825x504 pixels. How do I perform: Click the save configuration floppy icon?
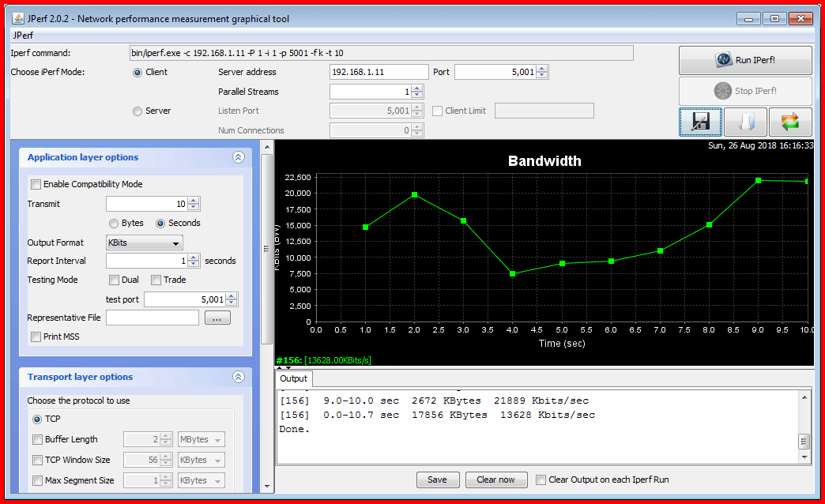[x=700, y=122]
